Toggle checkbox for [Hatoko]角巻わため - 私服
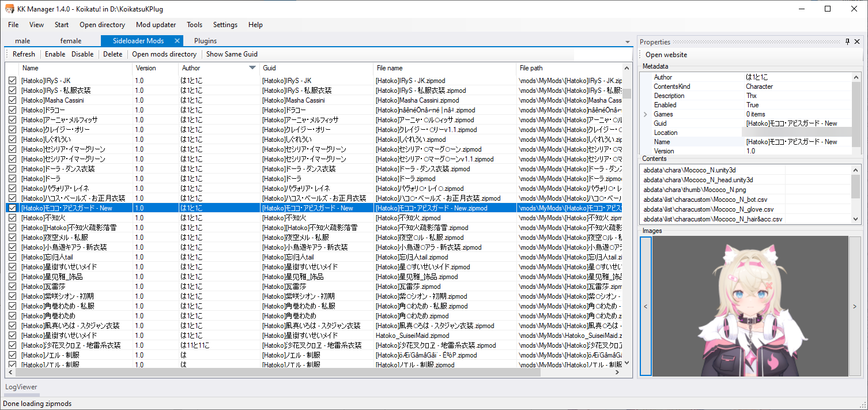Image resolution: width=868 pixels, height=410 pixels. coord(12,306)
